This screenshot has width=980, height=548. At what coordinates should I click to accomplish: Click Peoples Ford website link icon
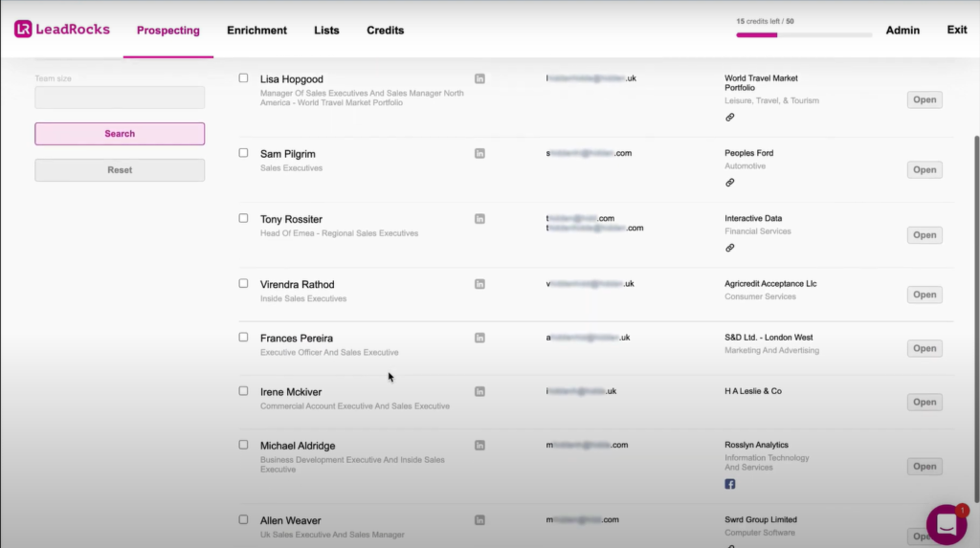click(x=729, y=183)
